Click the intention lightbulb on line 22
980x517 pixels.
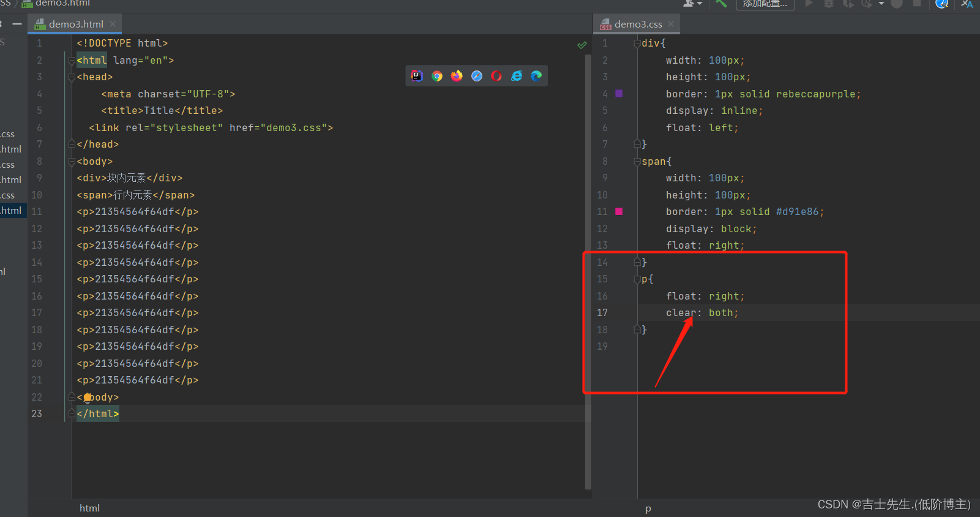pyautogui.click(x=88, y=398)
